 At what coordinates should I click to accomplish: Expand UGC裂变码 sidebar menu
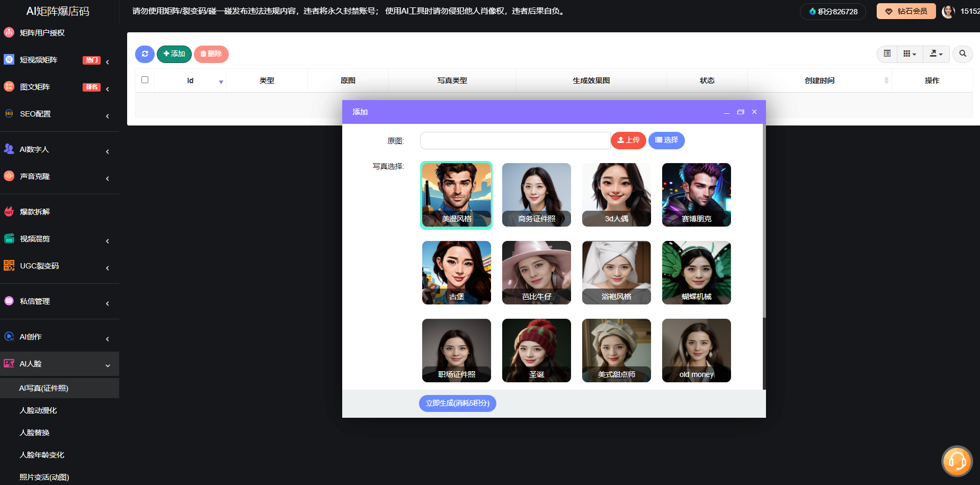(59, 266)
